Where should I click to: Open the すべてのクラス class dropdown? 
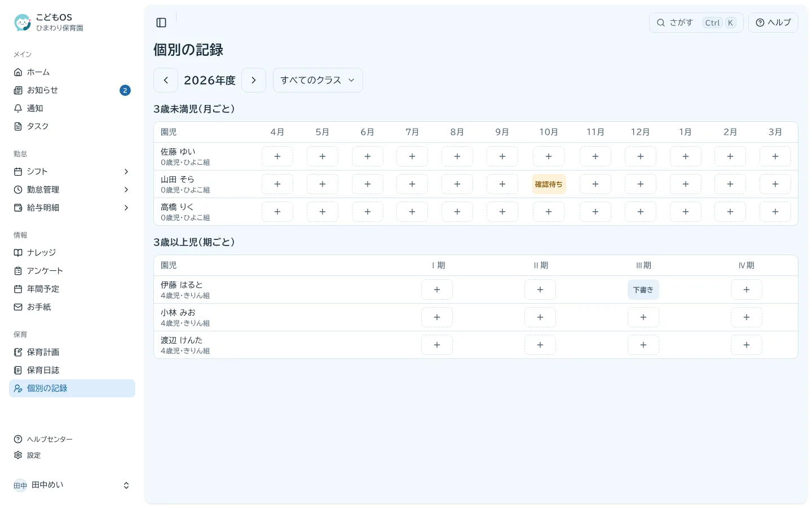[x=318, y=80]
